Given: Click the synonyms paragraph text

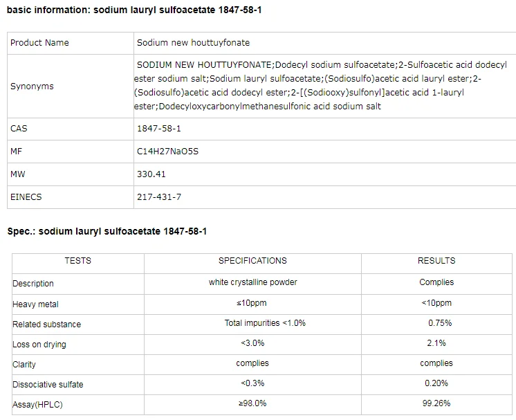Looking at the screenshot, I should [x=308, y=86].
